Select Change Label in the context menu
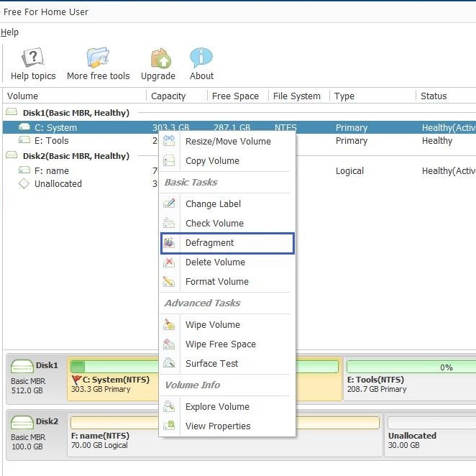Viewport: 476px width, 476px height. [x=228, y=203]
